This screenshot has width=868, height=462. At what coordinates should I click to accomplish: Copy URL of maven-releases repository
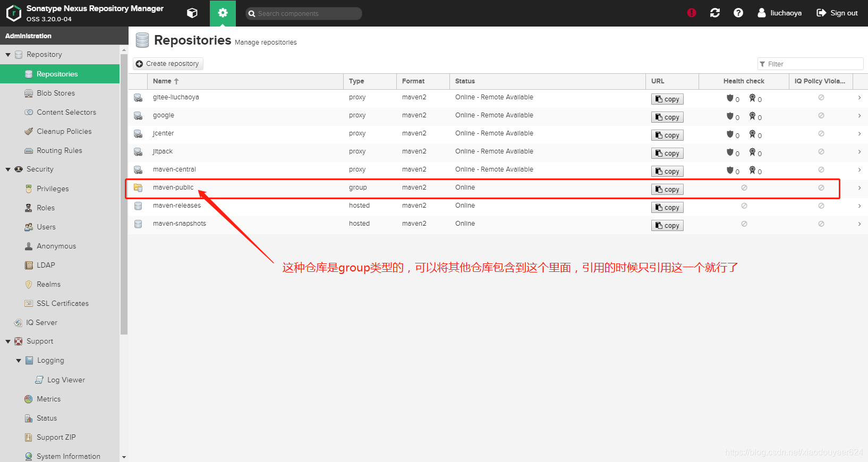[x=667, y=208]
